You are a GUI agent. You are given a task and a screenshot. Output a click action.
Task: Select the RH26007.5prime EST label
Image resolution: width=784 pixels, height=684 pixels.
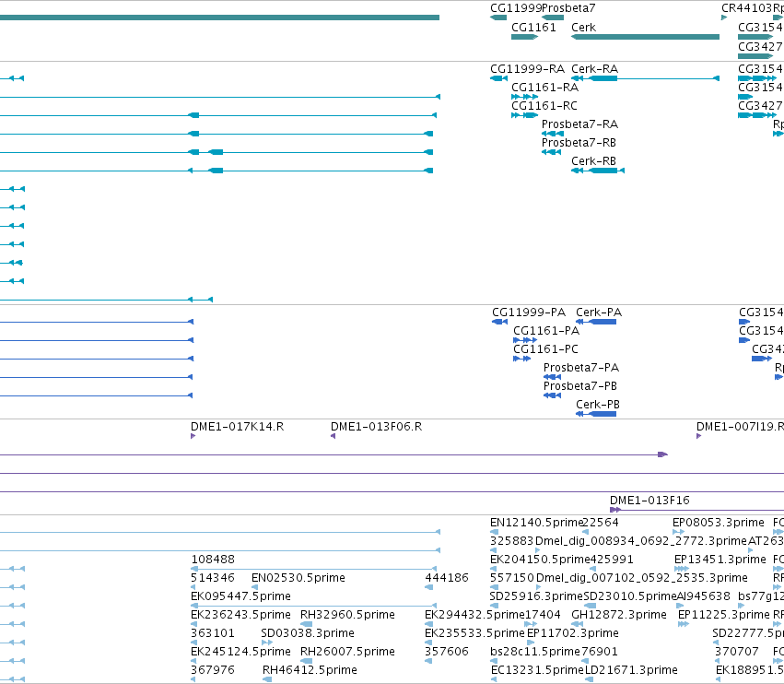pyautogui.click(x=347, y=652)
